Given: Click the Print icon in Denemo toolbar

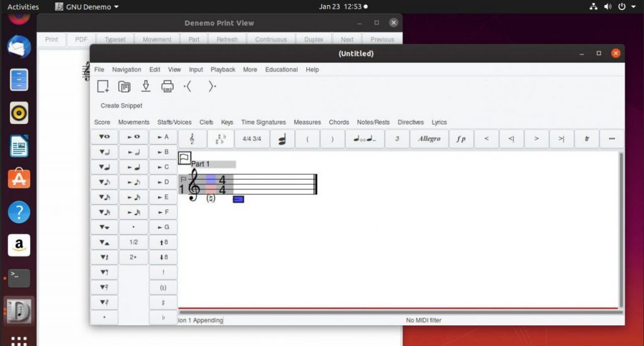Looking at the screenshot, I should click(167, 87).
